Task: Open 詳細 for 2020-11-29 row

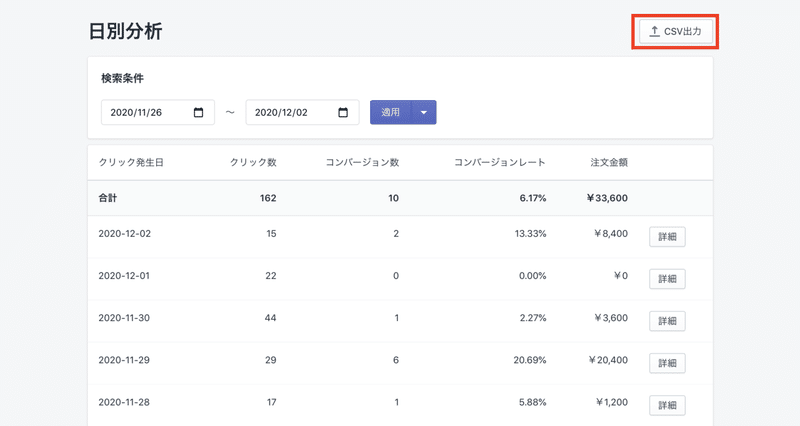Action: tap(667, 363)
